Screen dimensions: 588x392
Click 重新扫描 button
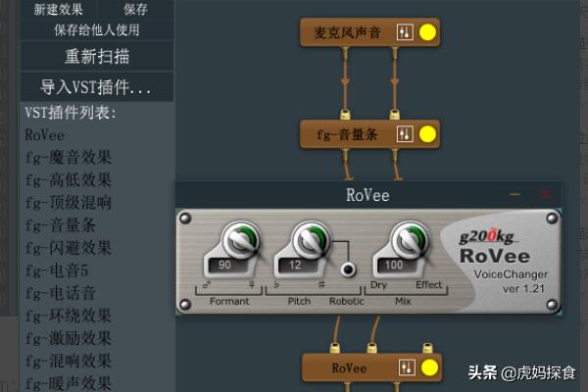click(x=97, y=57)
